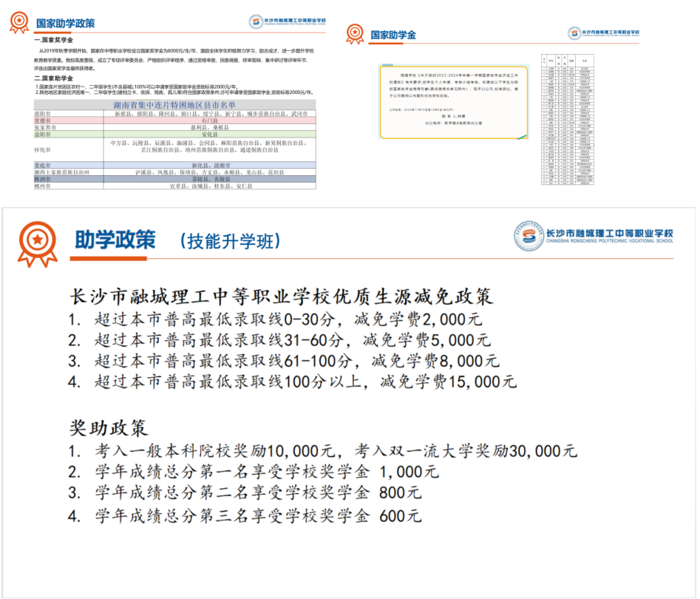This screenshot has width=700, height=599.
Task: Select the 助学政策 heading text
Action: point(115,240)
